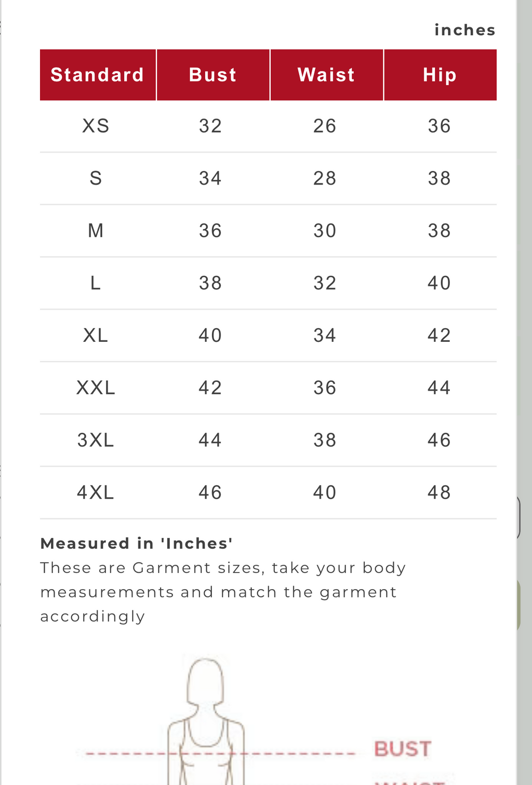Viewport: 532px width, 785px height.
Task: Click the inches unit label
Action: click(x=465, y=30)
